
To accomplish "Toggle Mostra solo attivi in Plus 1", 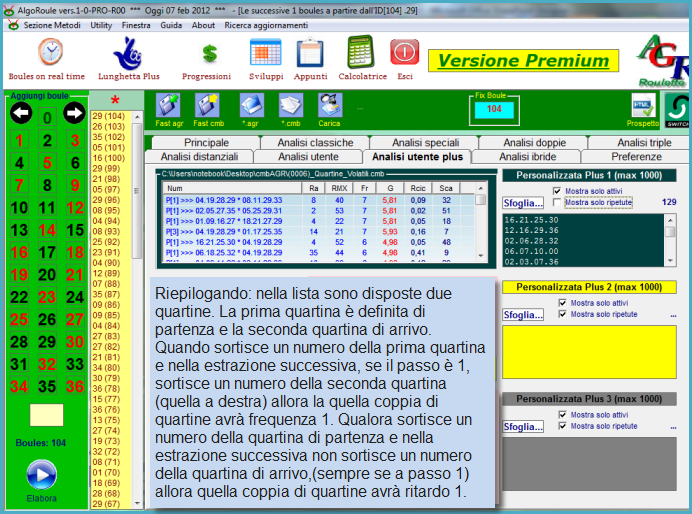I will tap(557, 191).
